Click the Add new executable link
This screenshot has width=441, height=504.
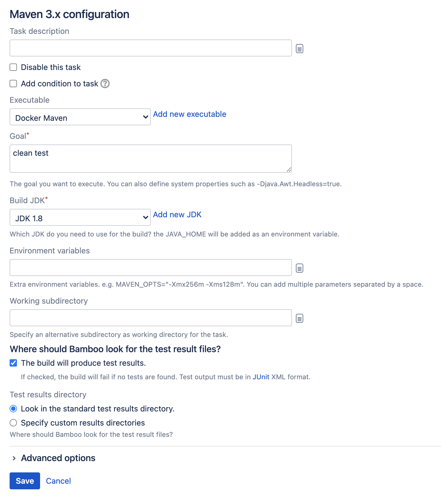[189, 114]
